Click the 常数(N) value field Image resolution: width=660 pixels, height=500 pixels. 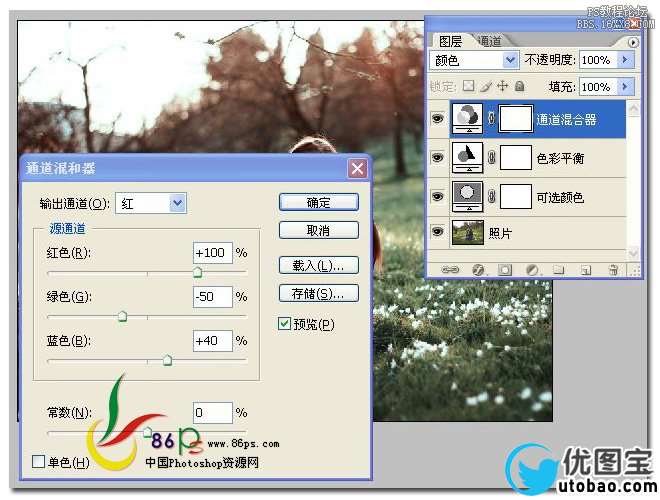pos(213,412)
